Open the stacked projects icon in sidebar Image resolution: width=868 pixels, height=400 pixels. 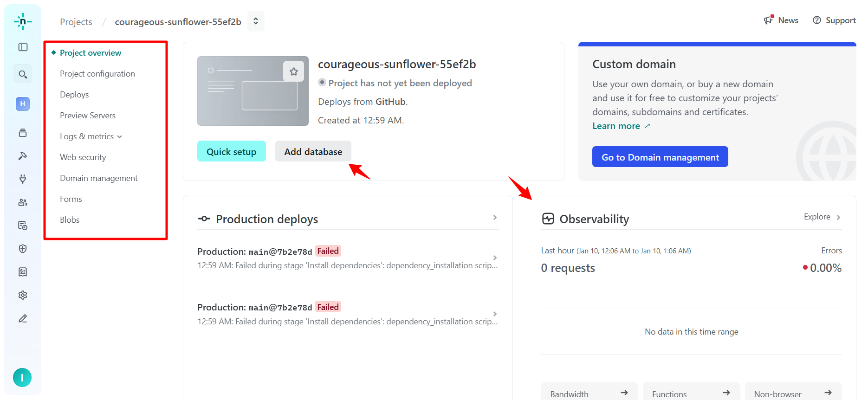click(x=23, y=133)
